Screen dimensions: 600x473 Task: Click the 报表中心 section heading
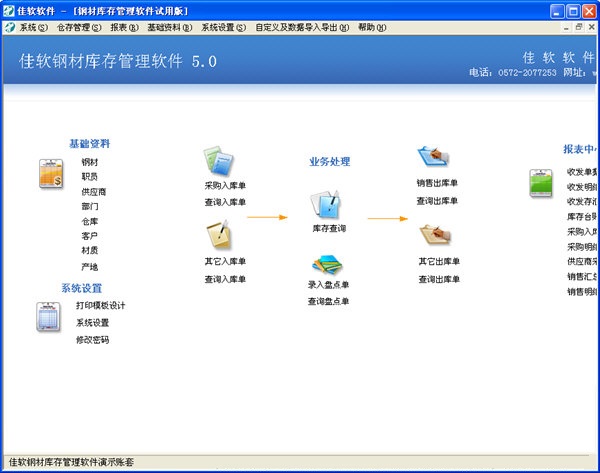579,149
